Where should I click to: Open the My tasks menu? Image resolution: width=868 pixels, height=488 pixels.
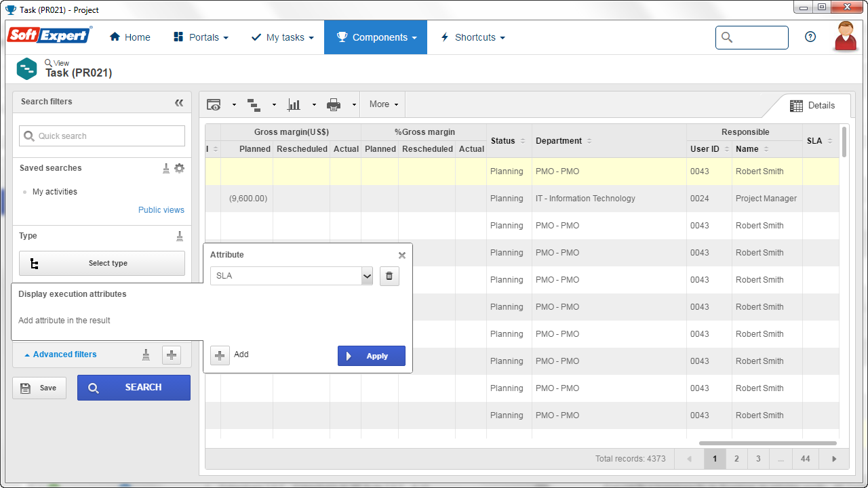(x=283, y=37)
